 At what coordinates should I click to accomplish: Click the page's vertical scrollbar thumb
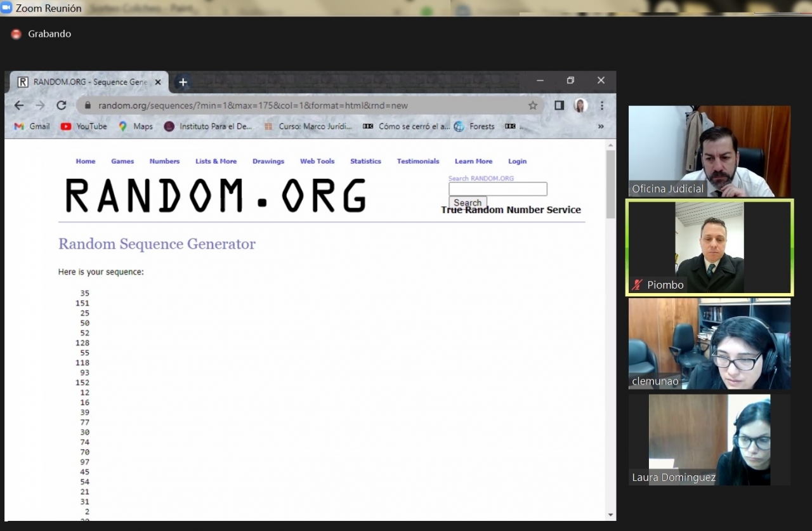pyautogui.click(x=610, y=184)
